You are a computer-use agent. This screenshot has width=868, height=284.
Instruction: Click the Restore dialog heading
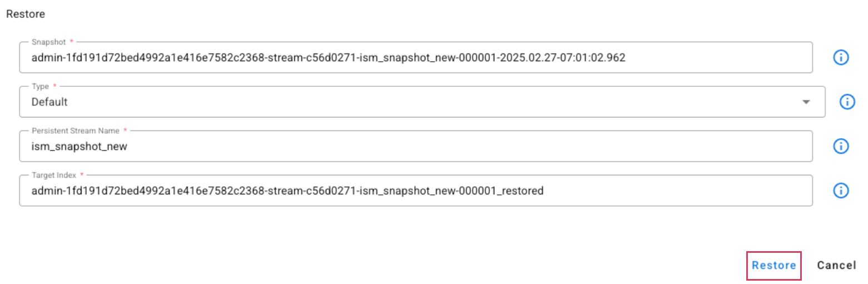click(x=26, y=13)
